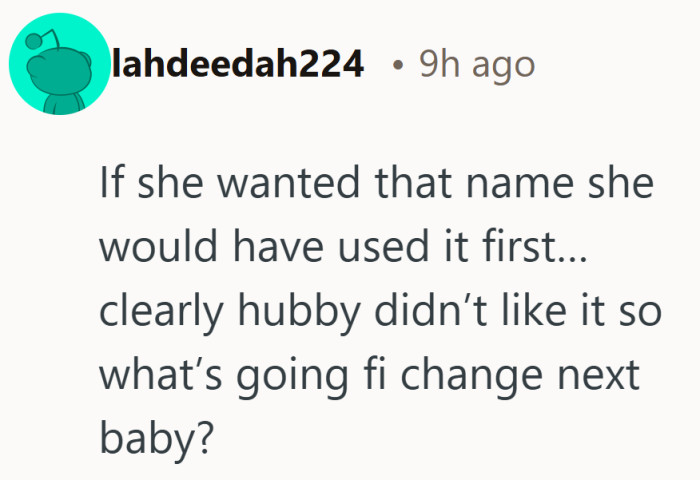Click the word "If" starting the comment

(112, 185)
